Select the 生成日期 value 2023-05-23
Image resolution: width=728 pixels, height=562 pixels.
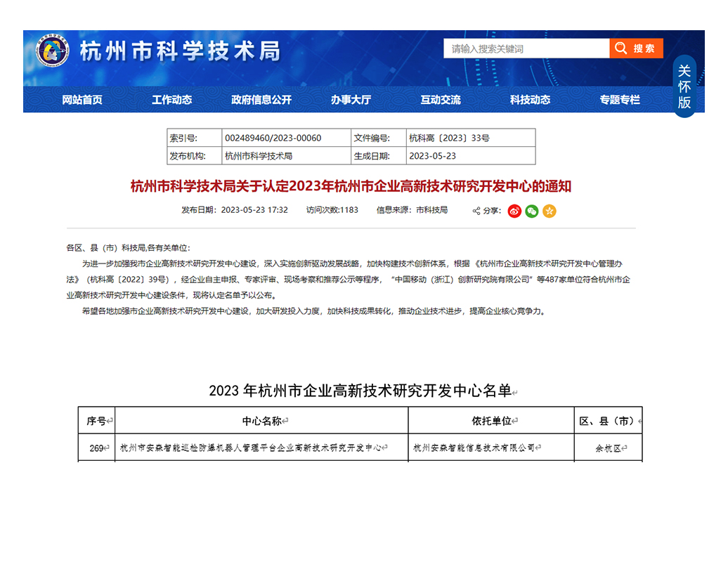[432, 156]
